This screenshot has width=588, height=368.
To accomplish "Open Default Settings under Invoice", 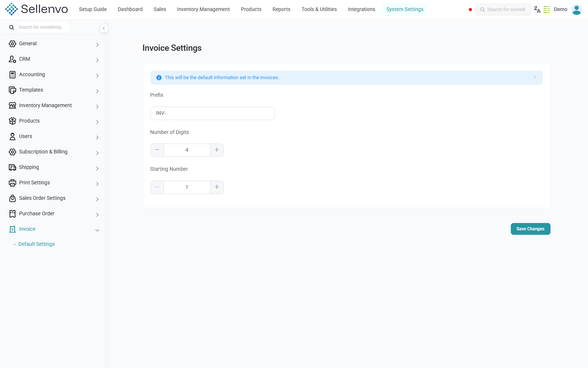I will (x=36, y=244).
